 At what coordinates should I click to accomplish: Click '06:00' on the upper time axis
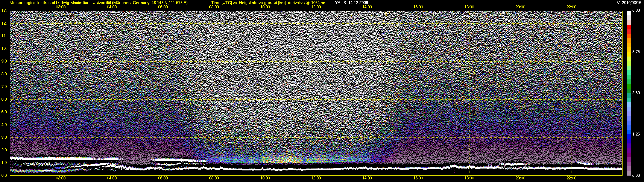163,7
